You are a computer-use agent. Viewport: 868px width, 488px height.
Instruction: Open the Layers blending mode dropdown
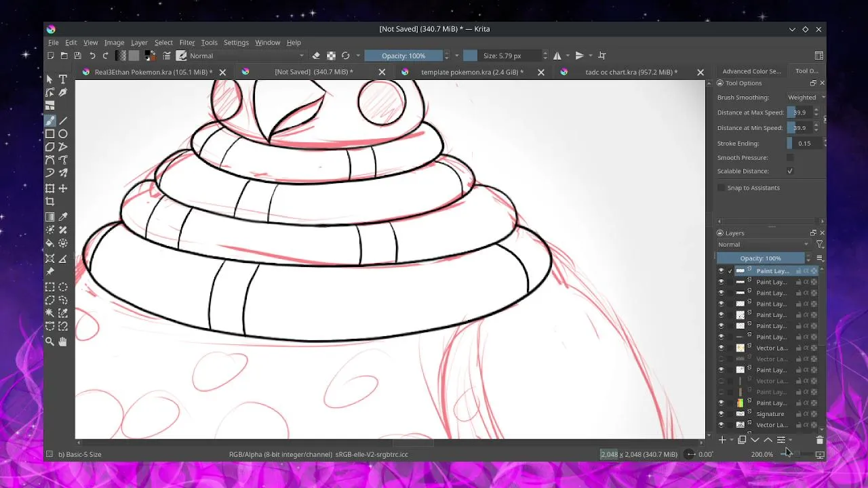point(764,245)
